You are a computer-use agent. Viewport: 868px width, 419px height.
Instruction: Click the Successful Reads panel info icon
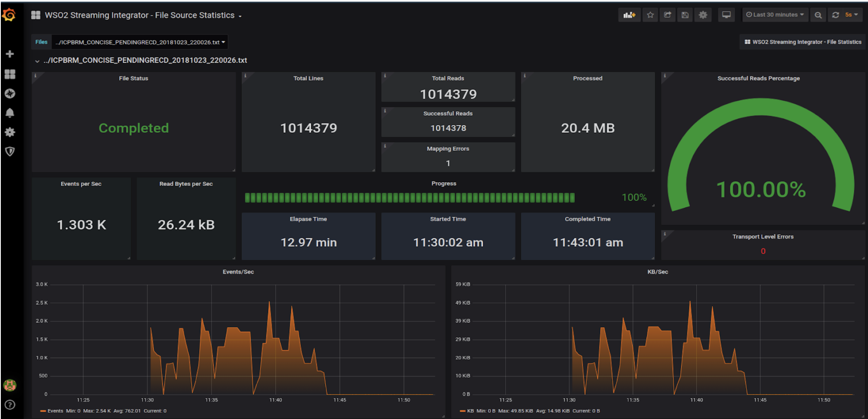click(385, 111)
